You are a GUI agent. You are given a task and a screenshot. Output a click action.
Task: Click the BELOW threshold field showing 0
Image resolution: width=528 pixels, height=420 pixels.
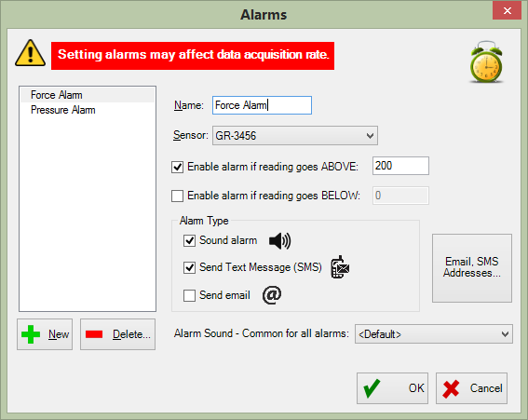400,196
